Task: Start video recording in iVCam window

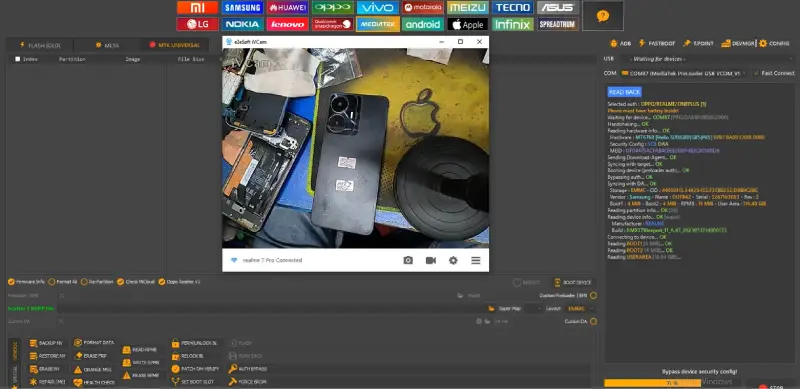Action: [x=431, y=260]
